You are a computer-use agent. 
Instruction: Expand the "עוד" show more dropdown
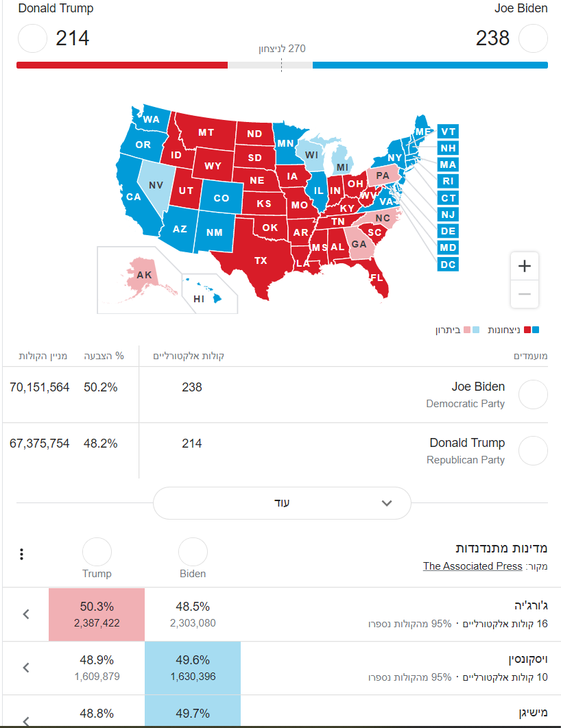(282, 502)
